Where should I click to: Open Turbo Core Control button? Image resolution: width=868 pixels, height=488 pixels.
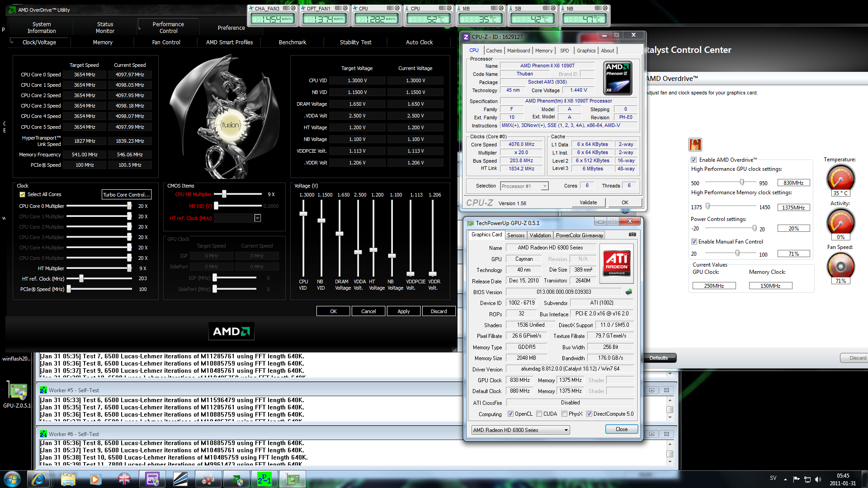tap(127, 195)
